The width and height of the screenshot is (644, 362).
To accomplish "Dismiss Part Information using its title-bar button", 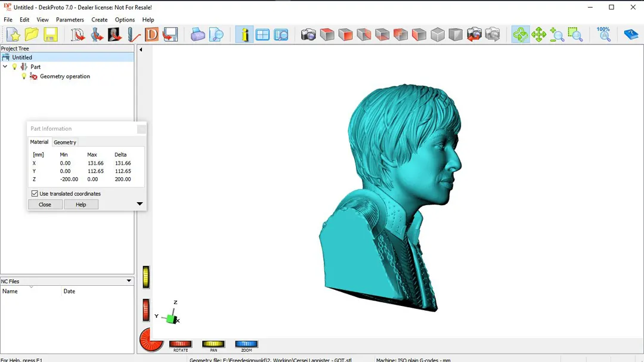I will 141,129.
